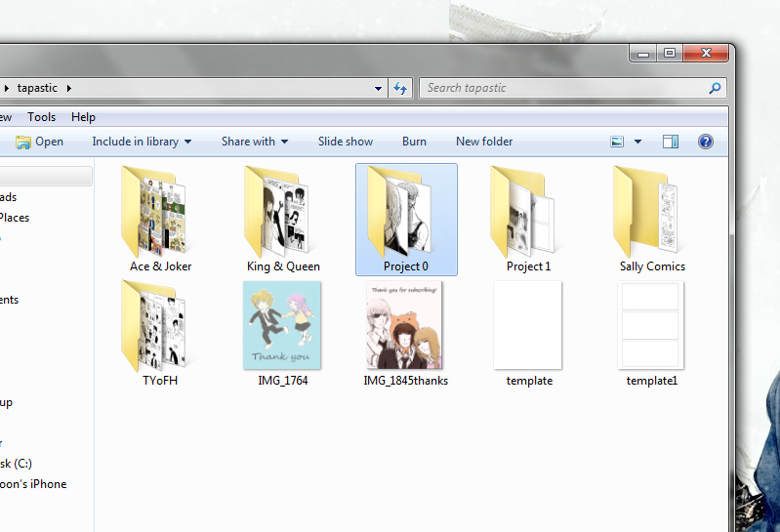This screenshot has width=780, height=532.
Task: Select the TYoFH folder icon
Action: pyautogui.click(x=154, y=326)
